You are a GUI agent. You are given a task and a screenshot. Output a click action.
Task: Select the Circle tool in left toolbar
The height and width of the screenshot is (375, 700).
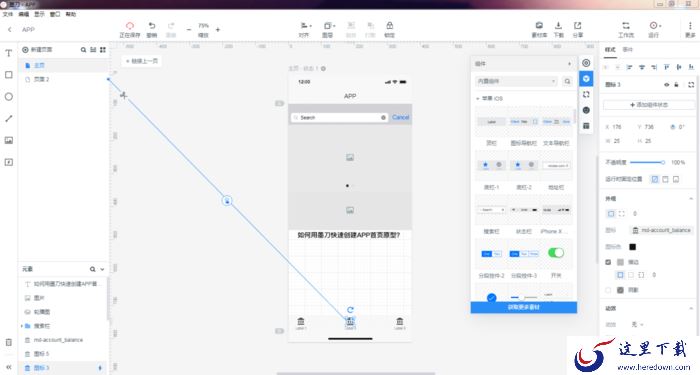click(8, 96)
